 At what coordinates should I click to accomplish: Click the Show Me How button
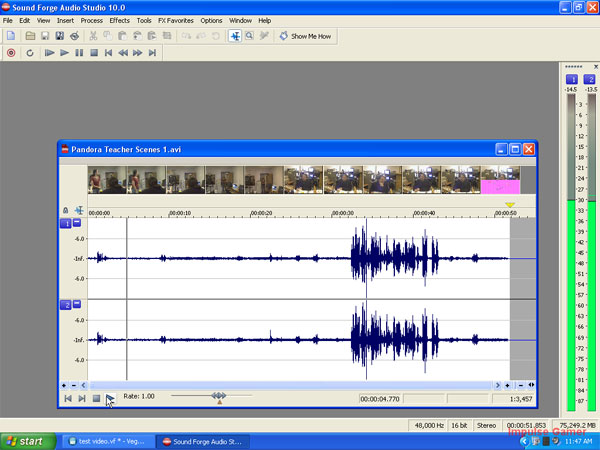click(x=305, y=36)
